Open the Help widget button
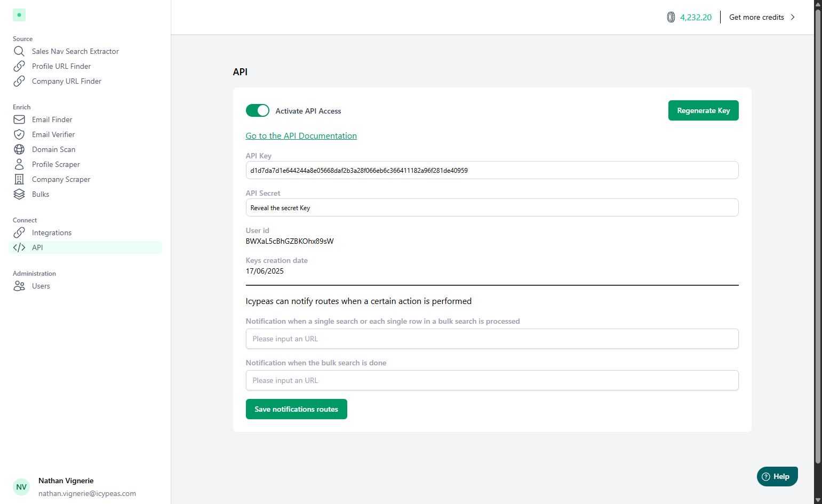The width and height of the screenshot is (822, 504). coord(777,476)
